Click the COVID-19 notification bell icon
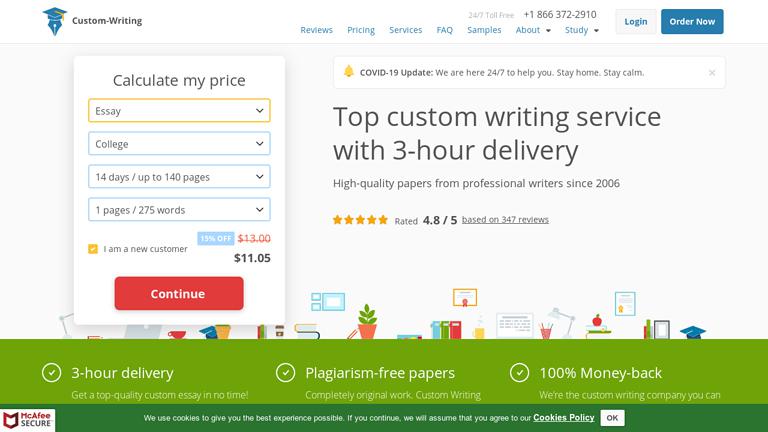 tap(349, 72)
